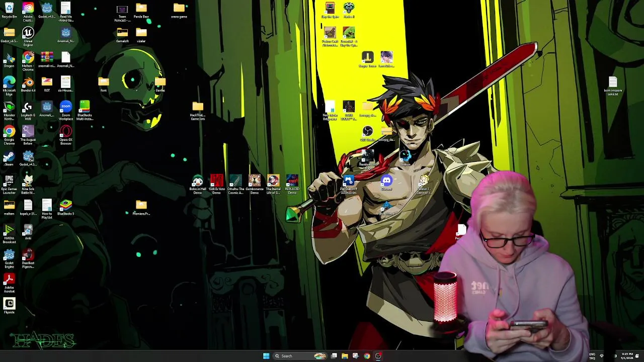Open the Panda Bear folder
644x362 pixels.
coord(141,11)
